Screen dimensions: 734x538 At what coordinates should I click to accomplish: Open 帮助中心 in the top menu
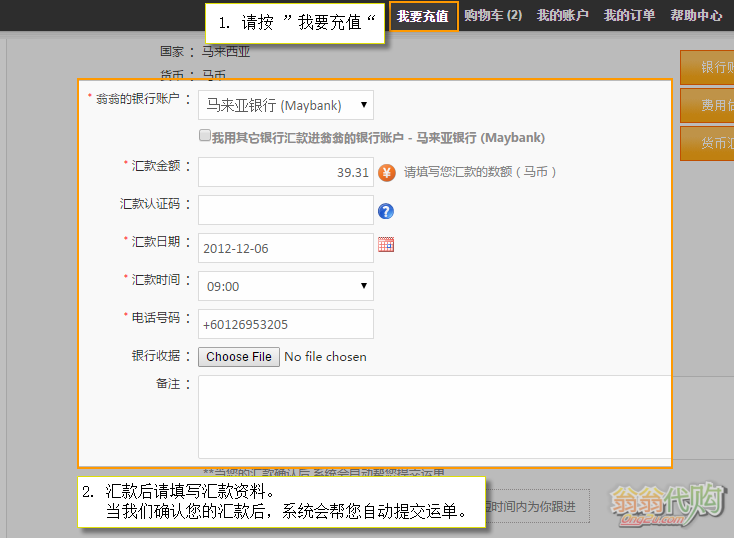[x=696, y=15]
